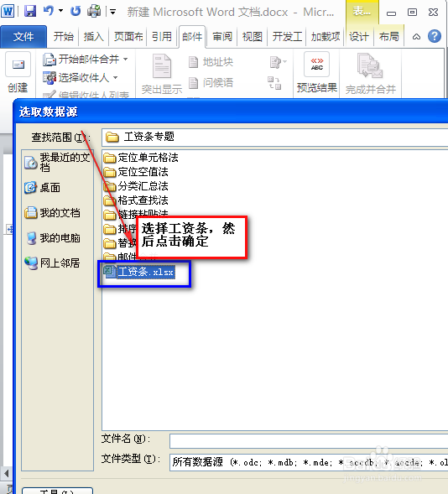Switch to the 引用 ribbon tab

[162, 37]
